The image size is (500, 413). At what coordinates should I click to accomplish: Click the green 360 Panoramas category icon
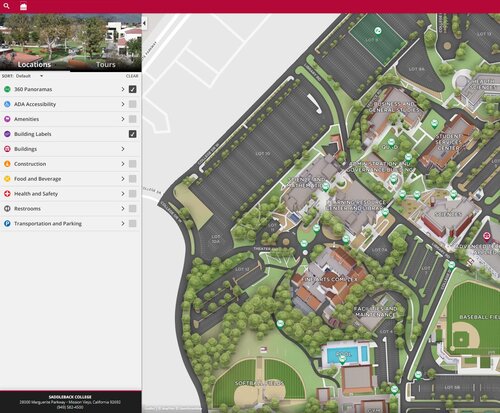tap(7, 89)
